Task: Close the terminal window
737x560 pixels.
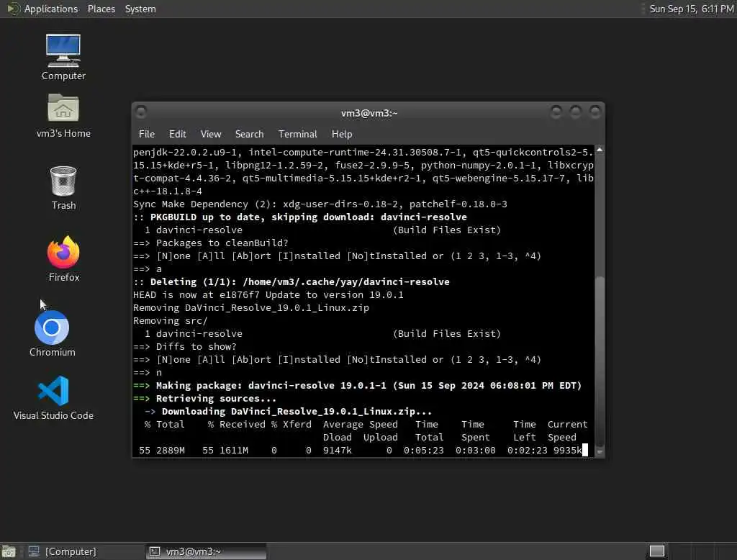Action: [595, 112]
